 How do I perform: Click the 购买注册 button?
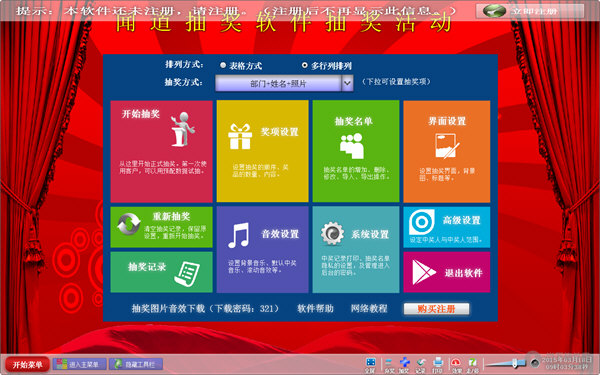[x=436, y=309]
